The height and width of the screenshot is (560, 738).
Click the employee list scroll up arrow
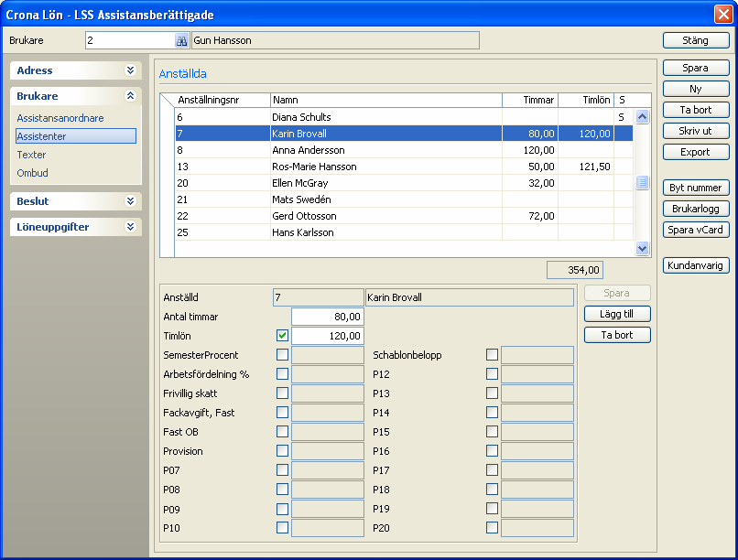click(x=643, y=116)
